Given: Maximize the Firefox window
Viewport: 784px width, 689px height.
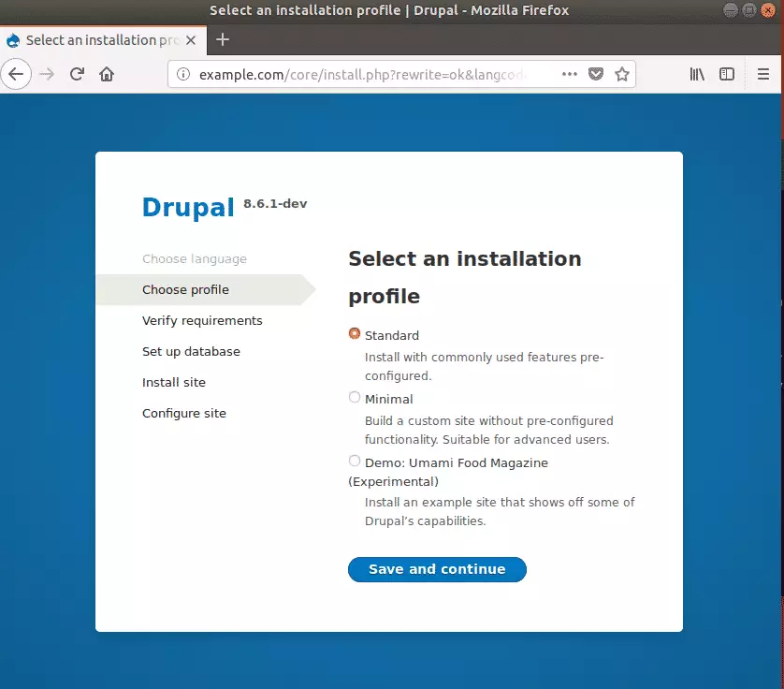Looking at the screenshot, I should (x=749, y=10).
